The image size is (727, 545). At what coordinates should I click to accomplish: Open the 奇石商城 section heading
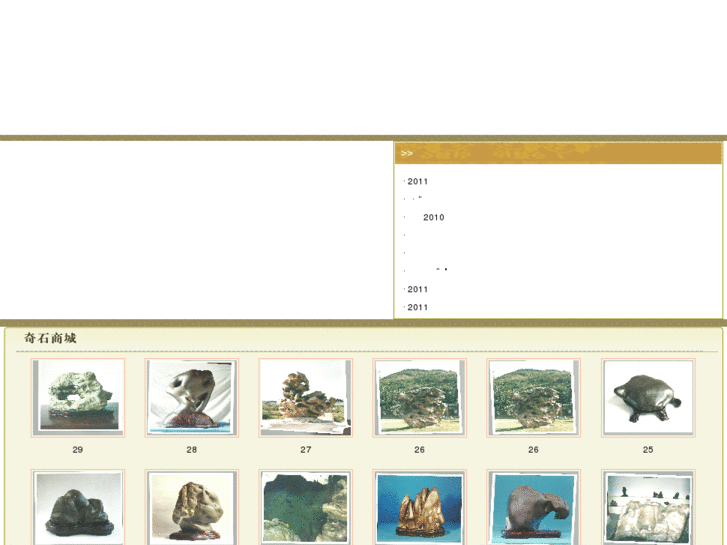[50, 338]
